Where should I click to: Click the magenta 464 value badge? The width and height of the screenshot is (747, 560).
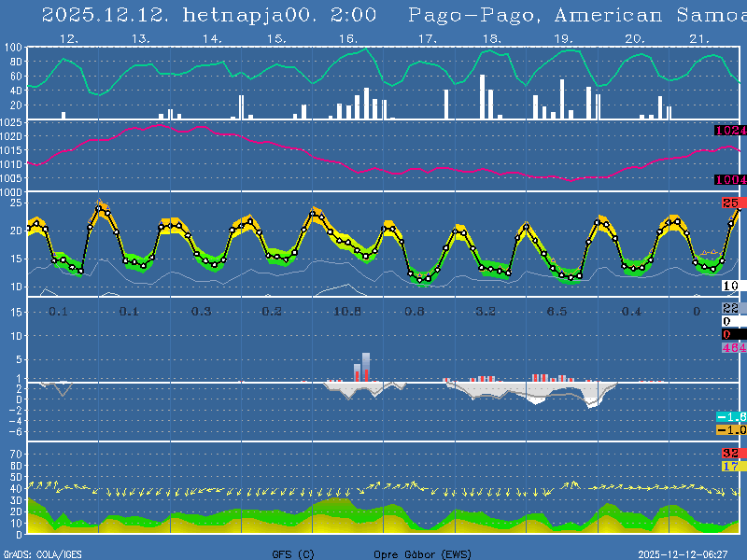731,347
